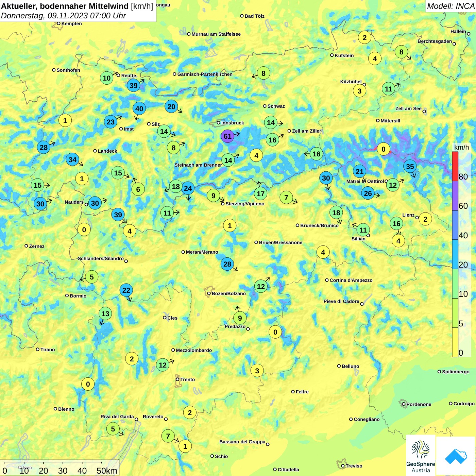Viewport: 476px width, 476px height.
Task: Click the map title Aktueller, bodennaher Mittelwind
Action: (x=65, y=6)
